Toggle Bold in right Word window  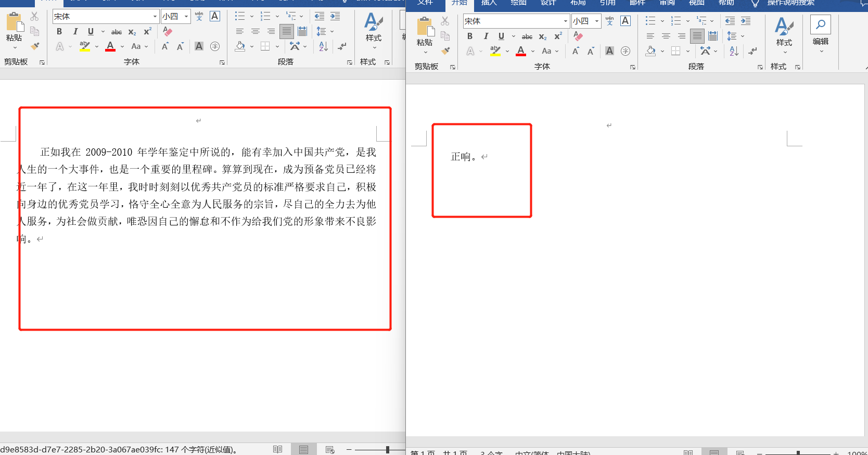click(x=469, y=36)
